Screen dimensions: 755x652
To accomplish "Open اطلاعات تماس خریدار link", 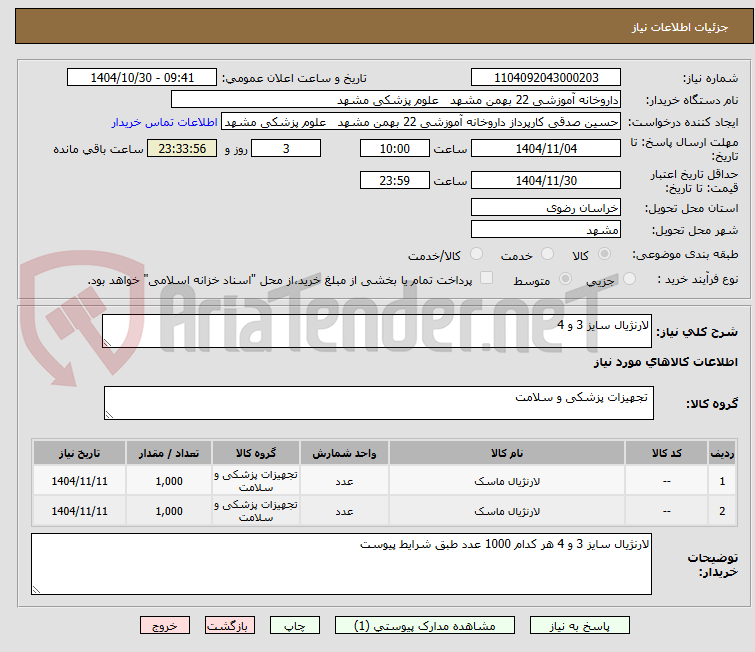I will point(165,122).
